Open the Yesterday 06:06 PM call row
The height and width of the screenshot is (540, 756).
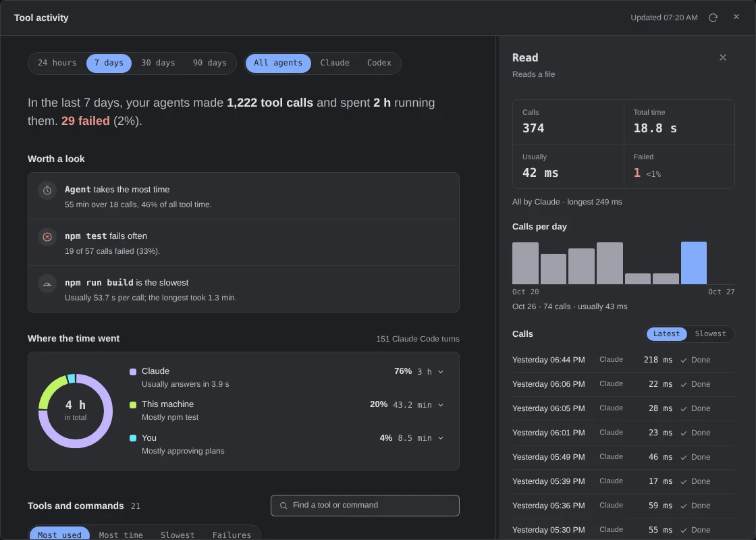click(624, 384)
